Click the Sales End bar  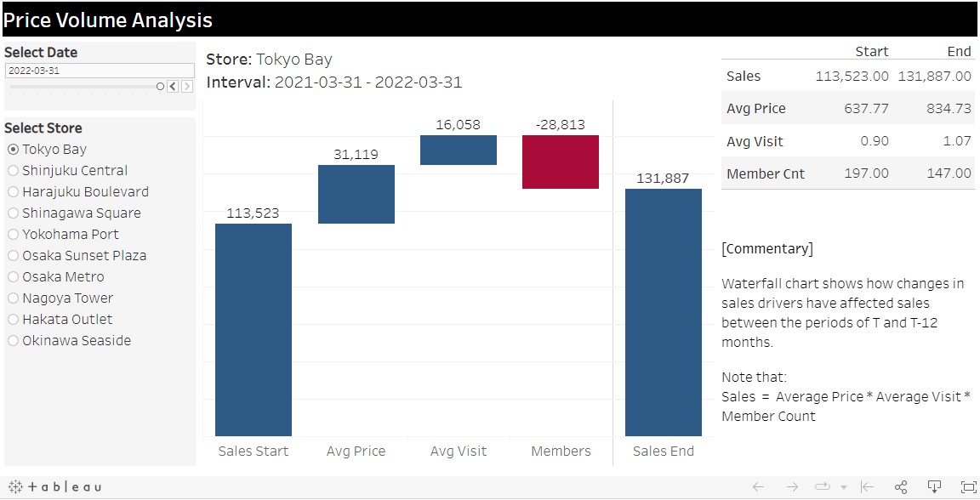[x=664, y=312]
